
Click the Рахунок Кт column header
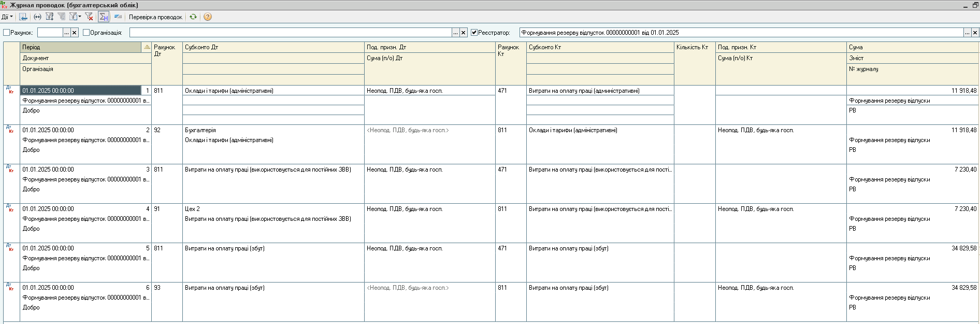tap(511, 63)
